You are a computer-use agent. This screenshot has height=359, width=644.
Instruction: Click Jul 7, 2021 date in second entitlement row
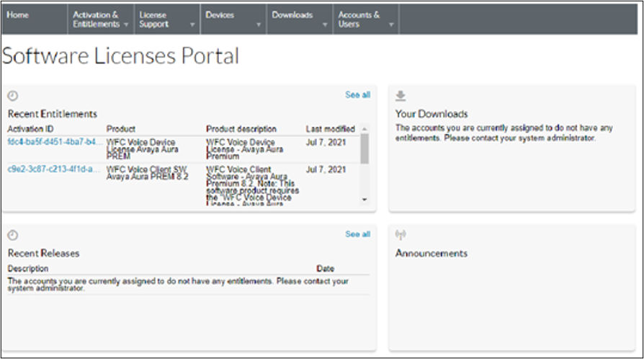click(x=326, y=169)
